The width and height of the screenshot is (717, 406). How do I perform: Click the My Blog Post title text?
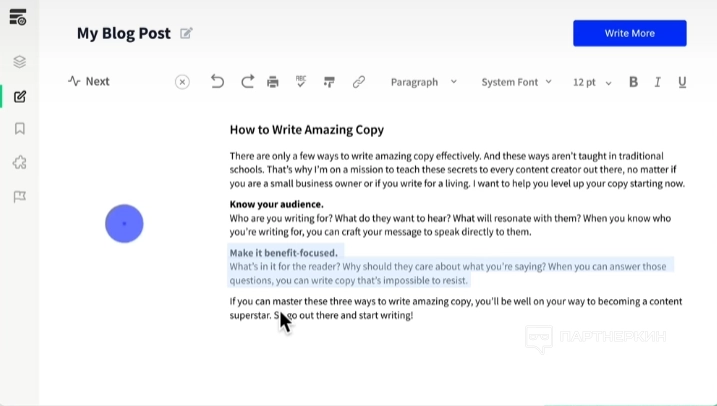[x=123, y=33]
